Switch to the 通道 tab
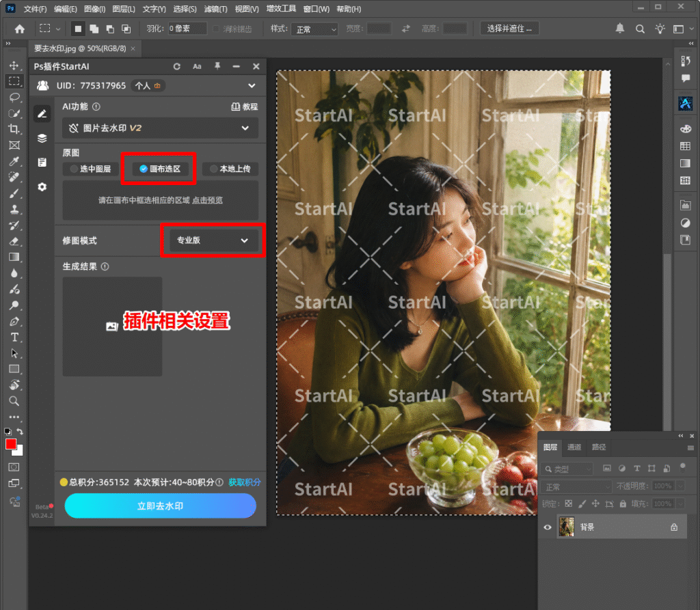Screen dimensions: 700x610 574,447
